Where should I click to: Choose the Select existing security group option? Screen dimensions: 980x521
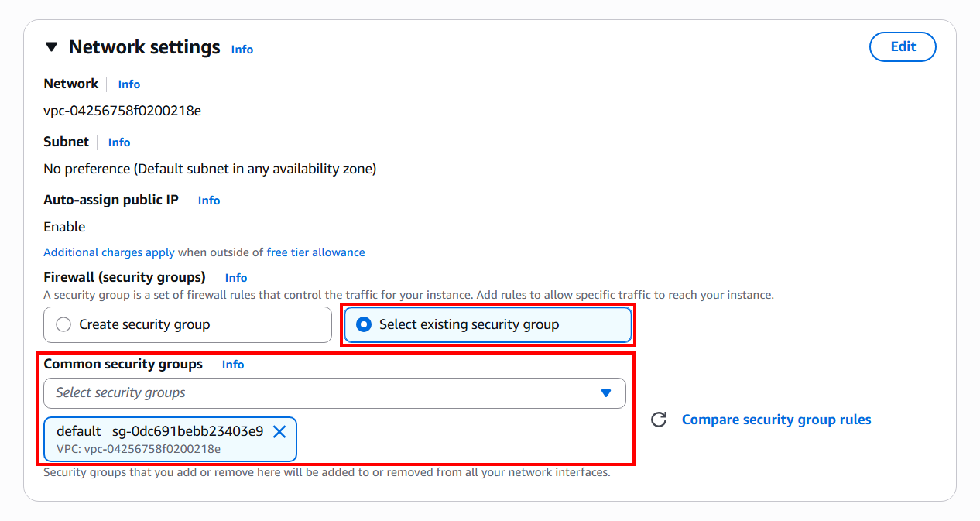click(363, 325)
